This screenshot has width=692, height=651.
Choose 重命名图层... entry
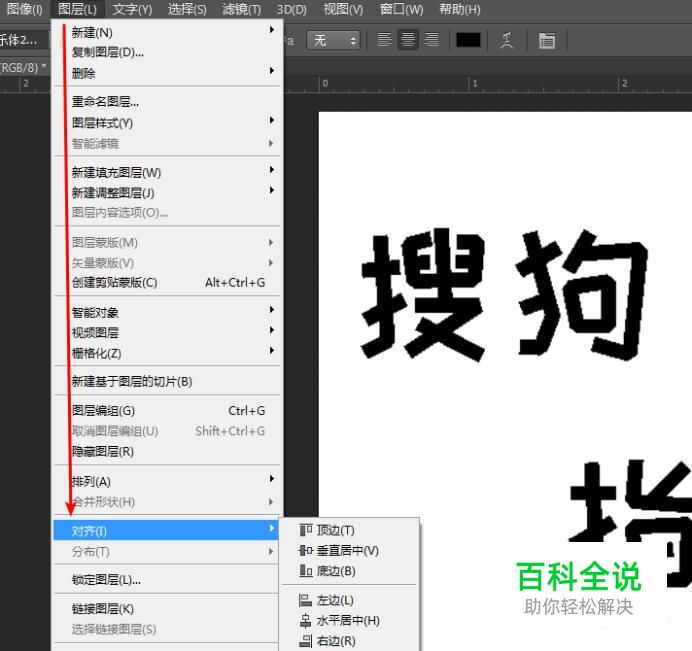click(167, 102)
